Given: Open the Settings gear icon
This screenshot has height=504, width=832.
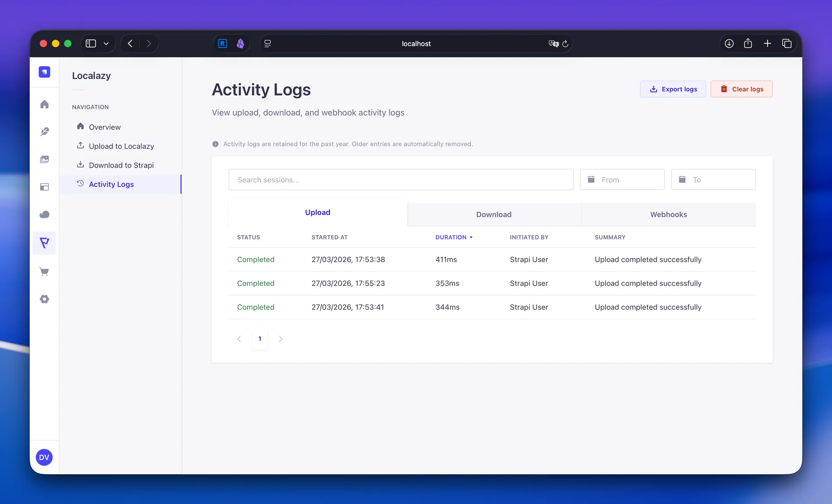Looking at the screenshot, I should (44, 299).
